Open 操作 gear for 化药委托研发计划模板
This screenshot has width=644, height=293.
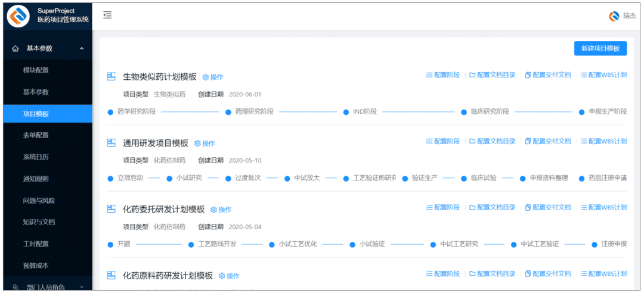pyautogui.click(x=221, y=210)
